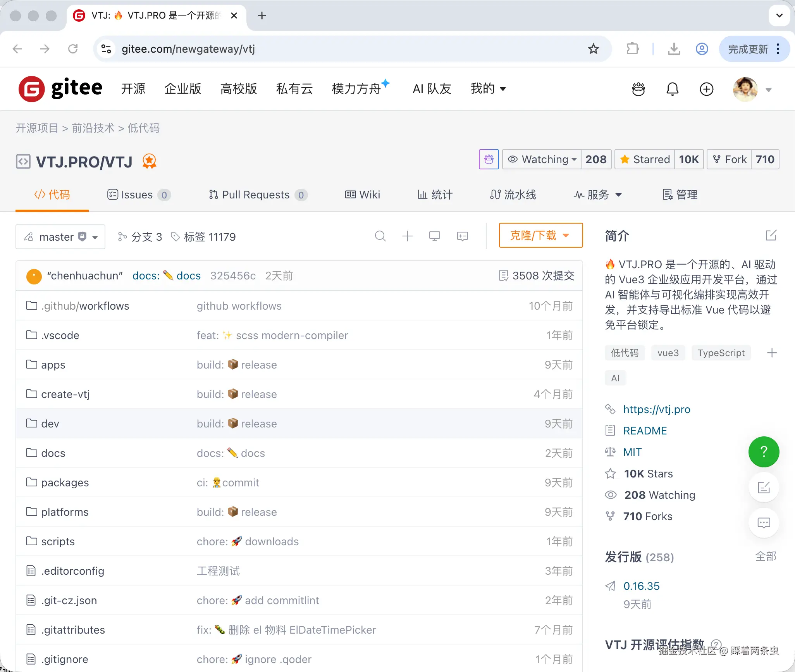
Task: Open the .github/workflows folder
Action: 85,306
